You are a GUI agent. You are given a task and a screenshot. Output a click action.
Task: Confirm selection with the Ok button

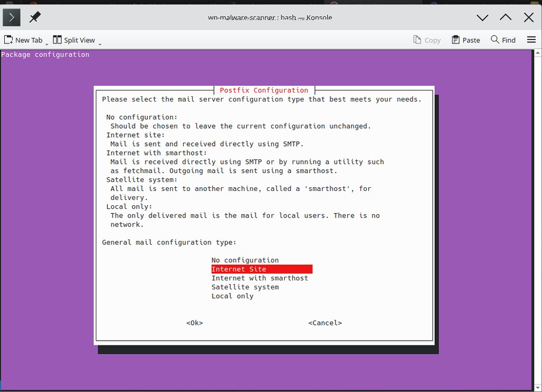194,323
